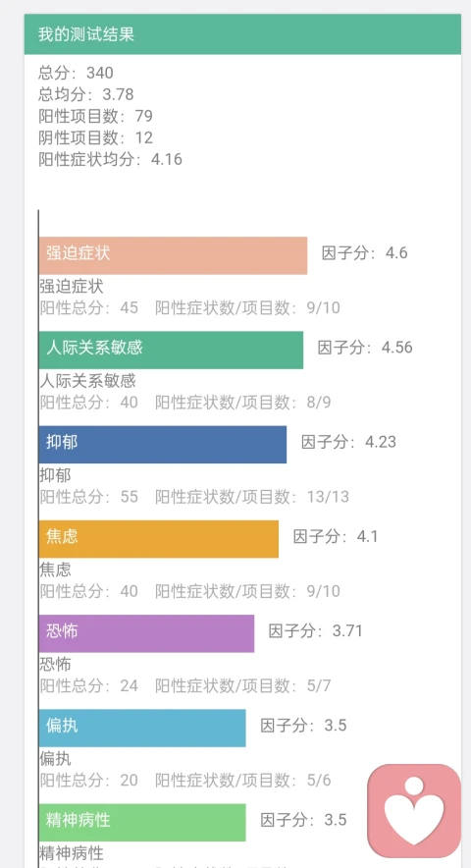Click the 总分：340 line
The width and height of the screenshot is (471, 868).
[76, 73]
